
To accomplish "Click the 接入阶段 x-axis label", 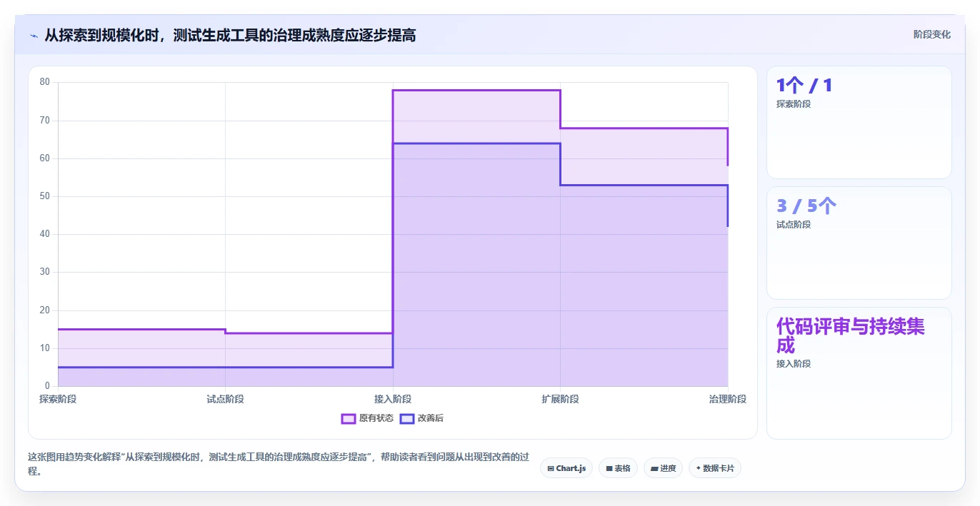I will 393,399.
